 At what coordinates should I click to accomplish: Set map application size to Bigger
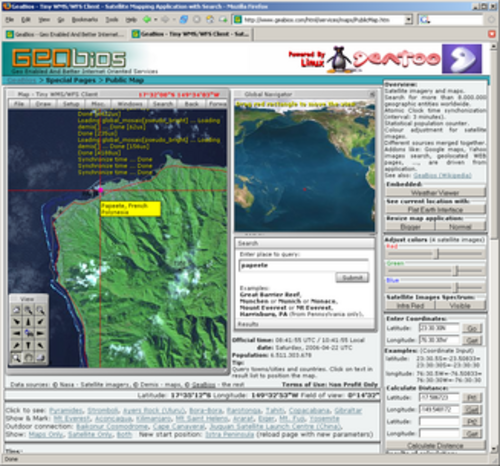[x=410, y=227]
